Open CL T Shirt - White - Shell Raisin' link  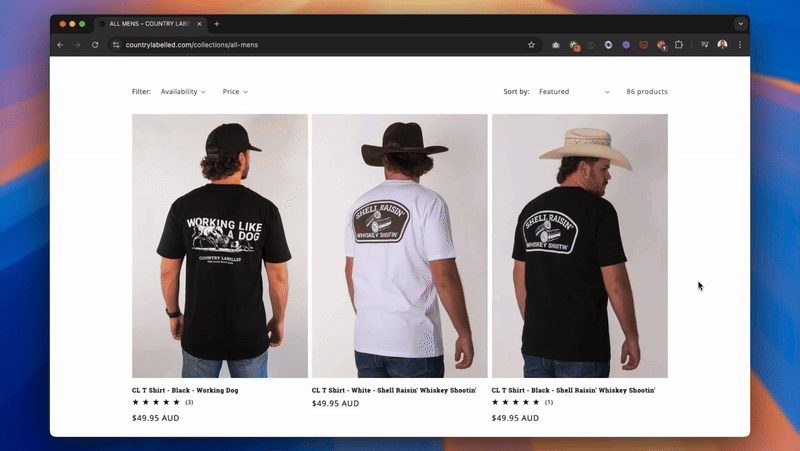[394, 390]
